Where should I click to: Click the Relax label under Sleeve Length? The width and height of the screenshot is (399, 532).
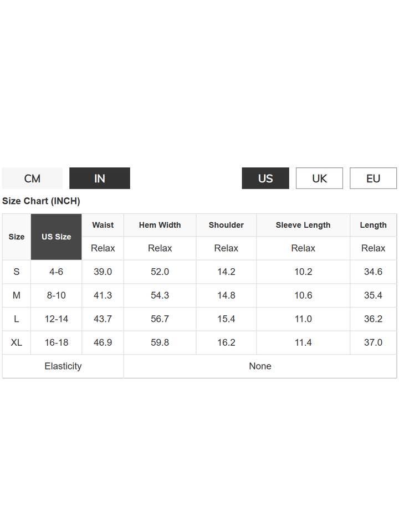pyautogui.click(x=303, y=248)
